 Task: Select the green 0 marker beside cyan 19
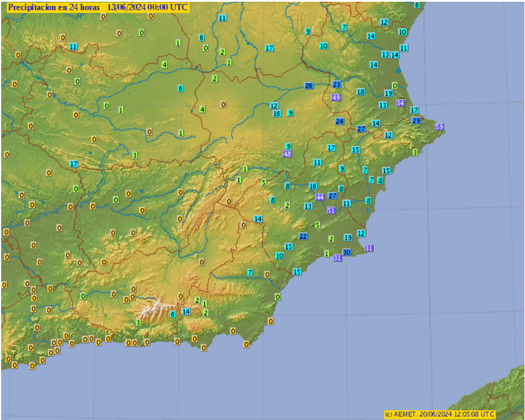tap(395, 85)
